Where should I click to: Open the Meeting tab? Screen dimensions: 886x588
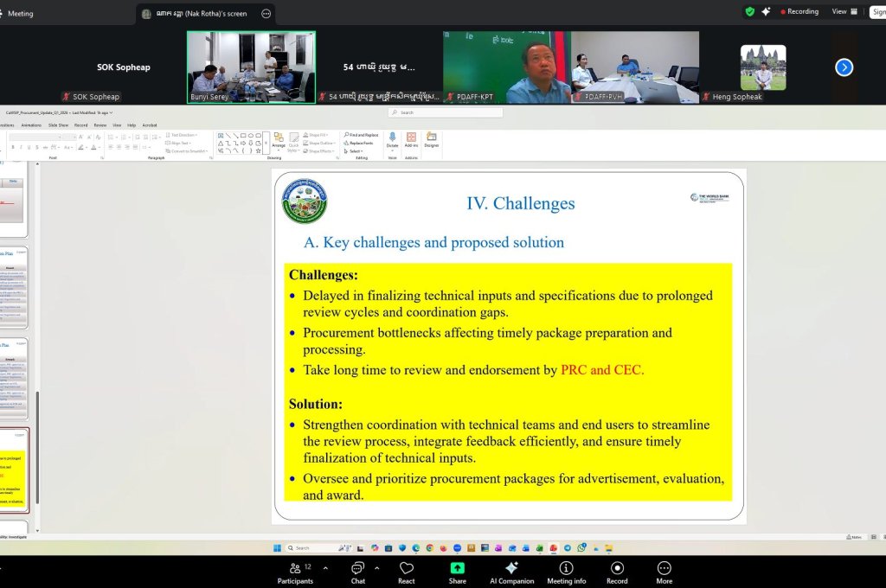20,14
